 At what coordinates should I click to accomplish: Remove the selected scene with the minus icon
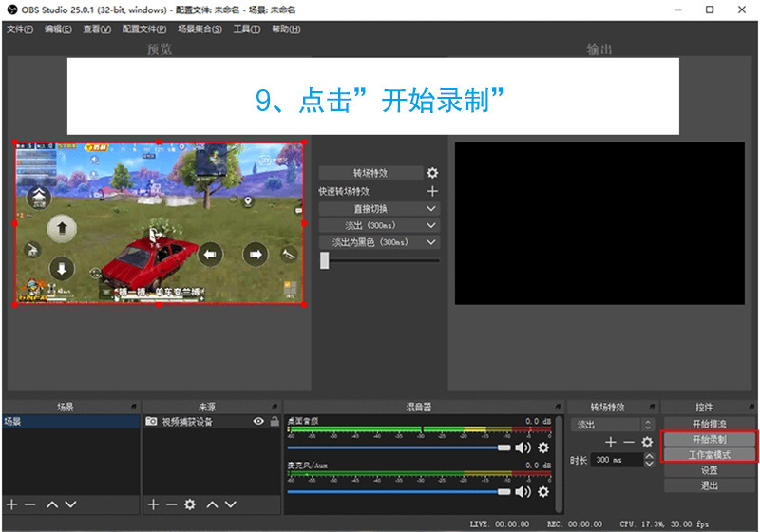pyautogui.click(x=30, y=504)
